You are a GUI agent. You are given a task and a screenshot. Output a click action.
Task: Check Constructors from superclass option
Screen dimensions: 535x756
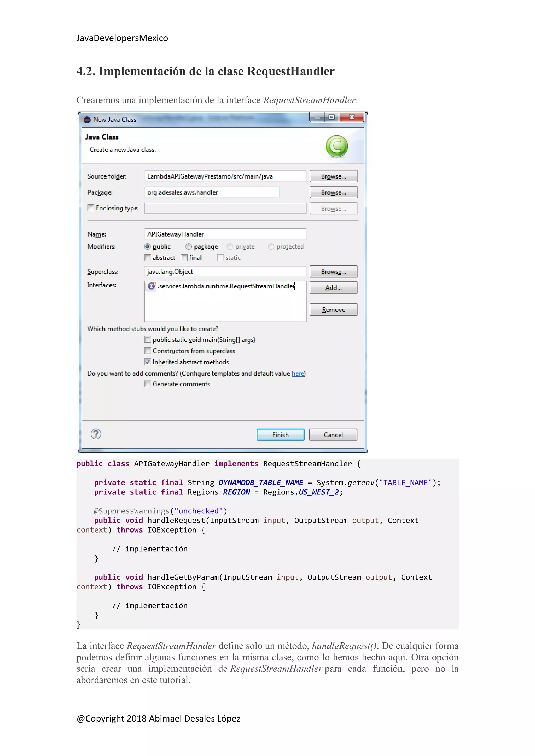[148, 351]
